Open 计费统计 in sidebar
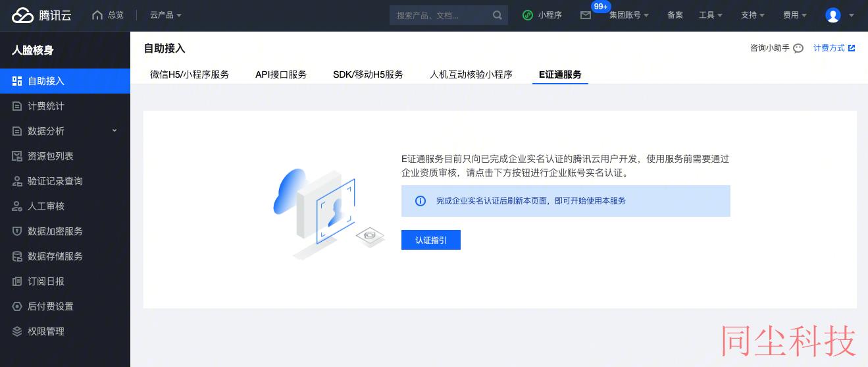868x367 pixels. [x=65, y=106]
